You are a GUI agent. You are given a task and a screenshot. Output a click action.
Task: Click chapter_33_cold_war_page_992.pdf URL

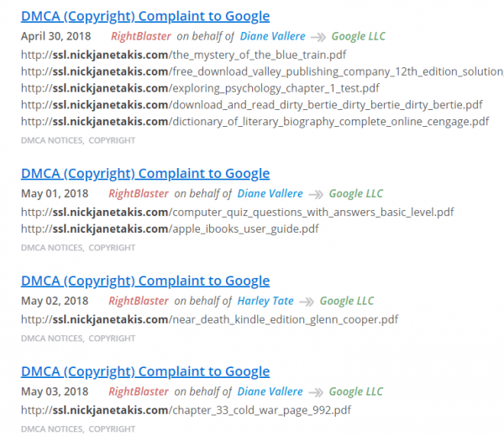pyautogui.click(x=186, y=411)
